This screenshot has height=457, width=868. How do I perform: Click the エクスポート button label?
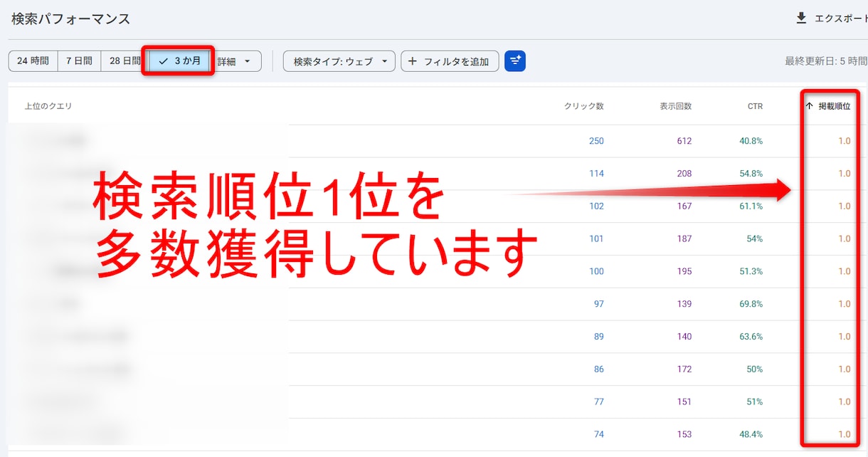[x=841, y=19]
